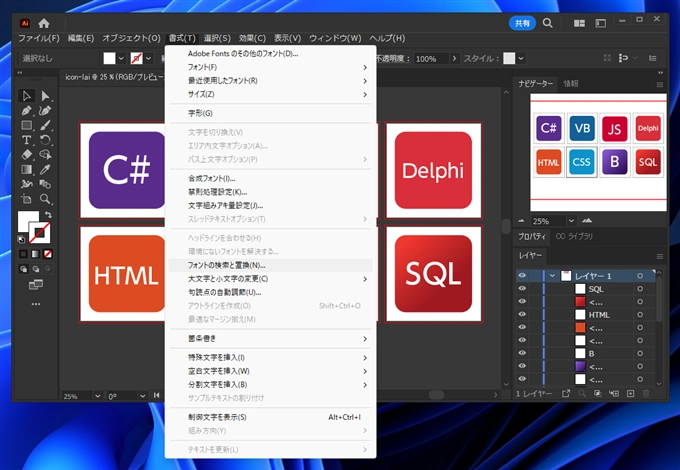Select the Selection tool arrow

point(27,96)
